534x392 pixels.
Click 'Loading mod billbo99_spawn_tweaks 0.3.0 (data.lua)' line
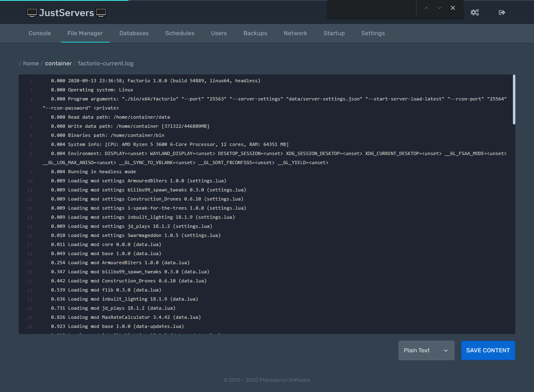[130, 272]
